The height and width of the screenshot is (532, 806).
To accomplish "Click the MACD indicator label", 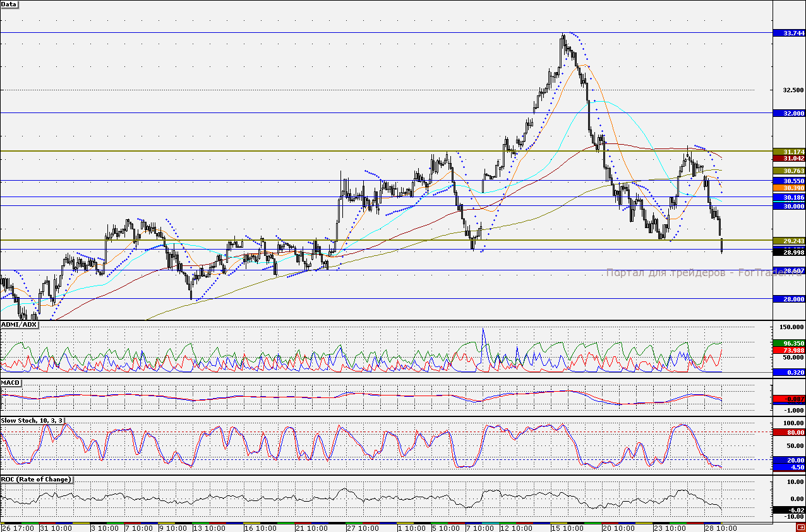I will click(11, 383).
